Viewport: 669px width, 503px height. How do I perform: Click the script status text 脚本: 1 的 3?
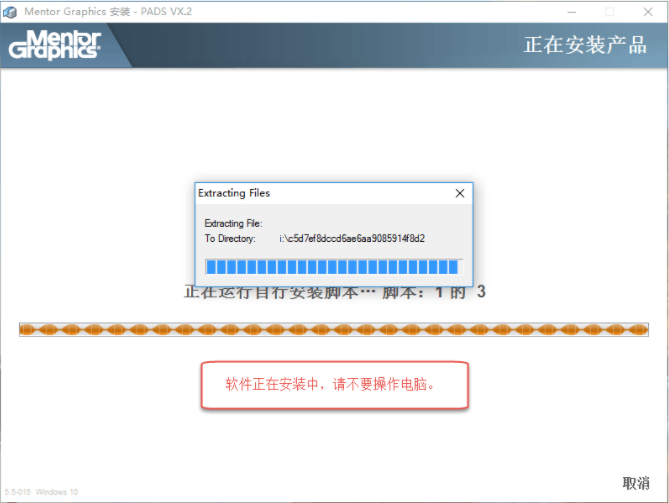click(x=433, y=292)
